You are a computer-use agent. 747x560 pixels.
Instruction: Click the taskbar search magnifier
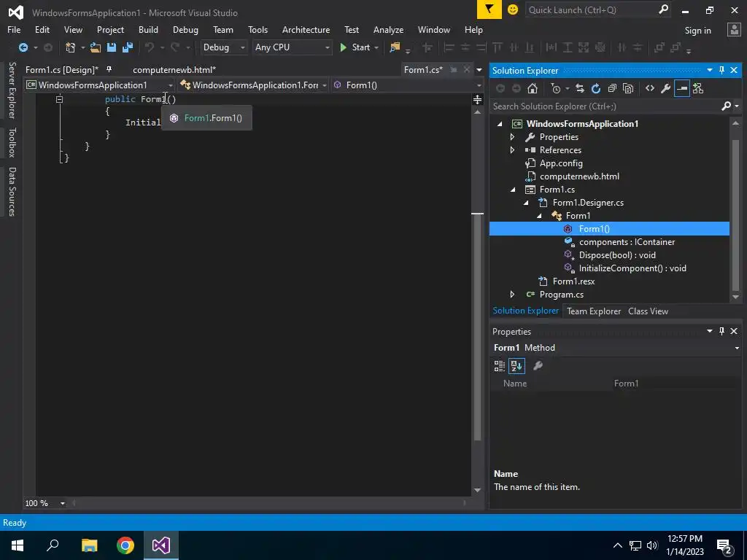click(x=53, y=545)
